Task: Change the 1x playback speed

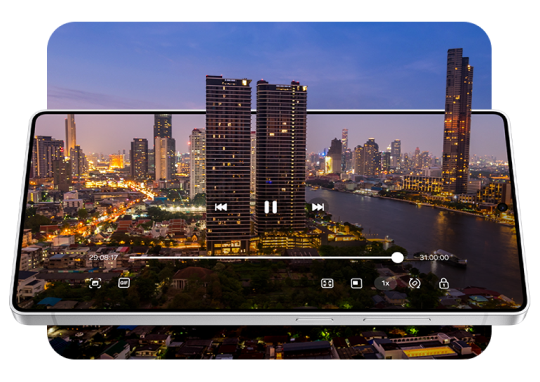Action: pos(385,283)
